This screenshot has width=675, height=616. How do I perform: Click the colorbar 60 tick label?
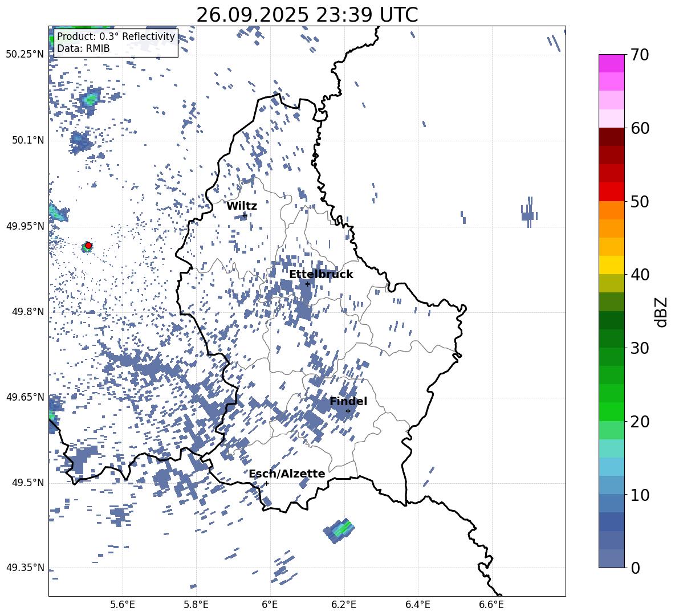[640, 128]
